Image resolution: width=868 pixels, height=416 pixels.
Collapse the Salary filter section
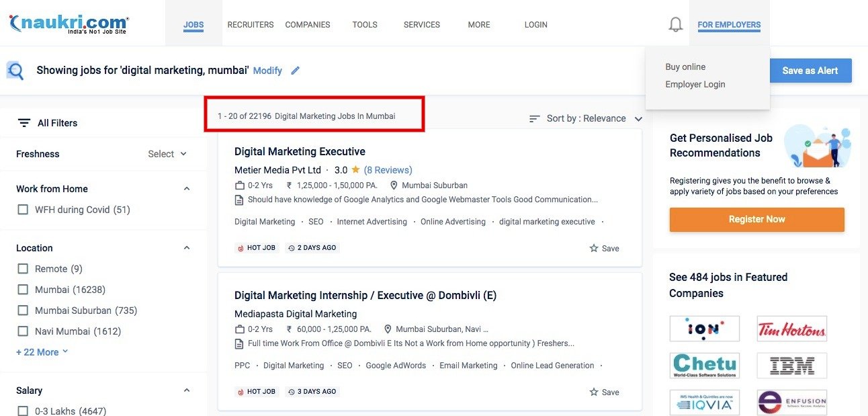187,390
